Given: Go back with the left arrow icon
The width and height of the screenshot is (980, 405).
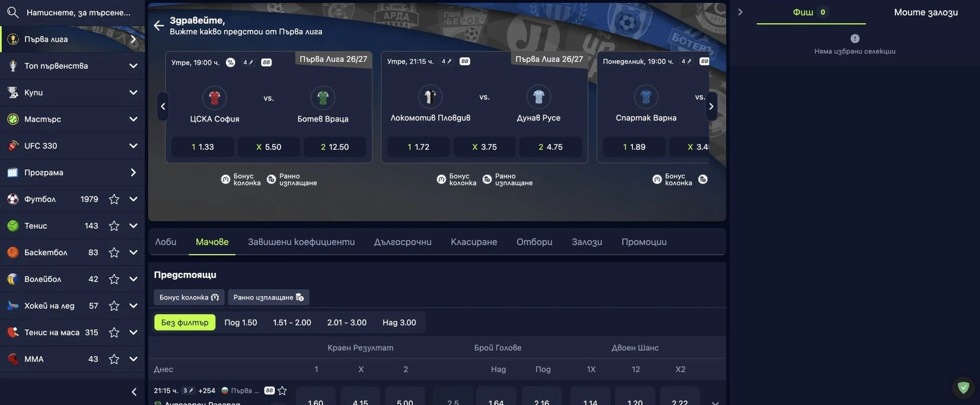Looking at the screenshot, I should click(159, 26).
